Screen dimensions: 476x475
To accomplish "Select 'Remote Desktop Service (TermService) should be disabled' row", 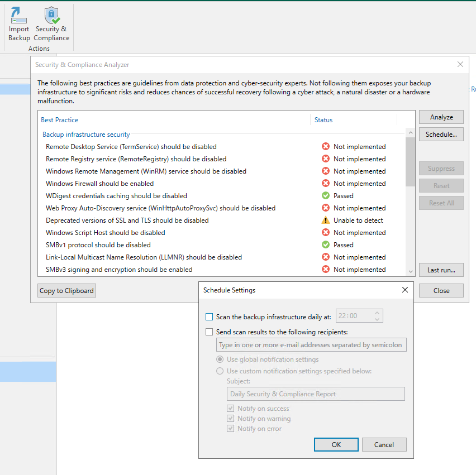I will coord(222,146).
